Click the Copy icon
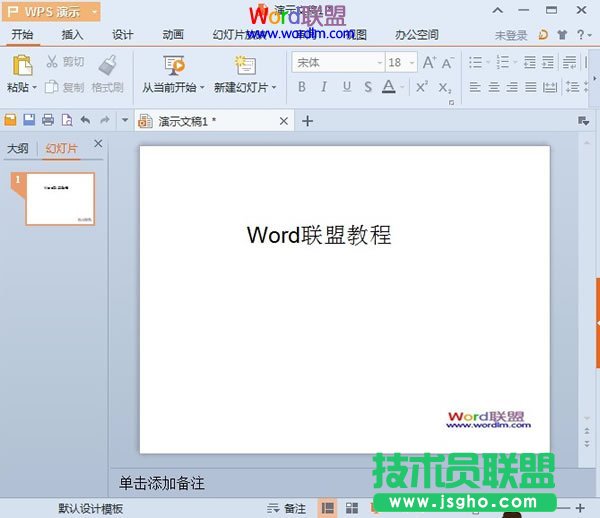 [51, 87]
